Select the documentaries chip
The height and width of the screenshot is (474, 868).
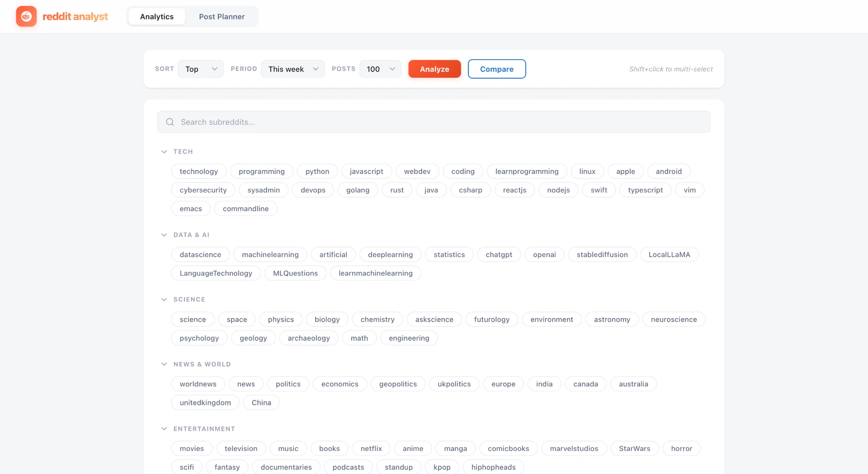(286, 467)
